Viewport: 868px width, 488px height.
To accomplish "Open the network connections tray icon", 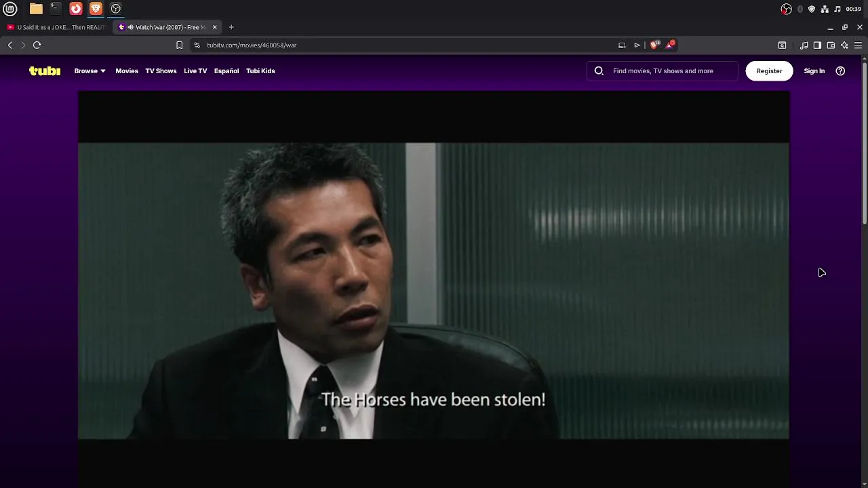I will pos(825,9).
